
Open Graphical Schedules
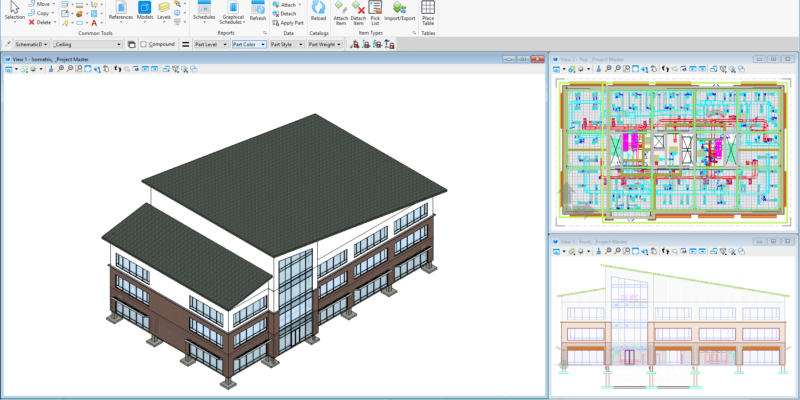pos(233,13)
